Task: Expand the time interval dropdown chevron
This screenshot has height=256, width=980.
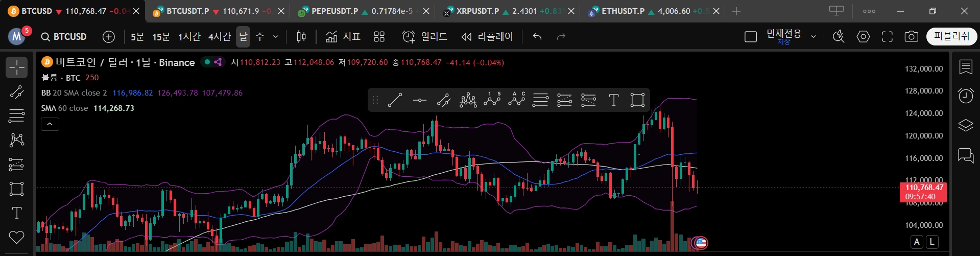Action: [x=276, y=37]
